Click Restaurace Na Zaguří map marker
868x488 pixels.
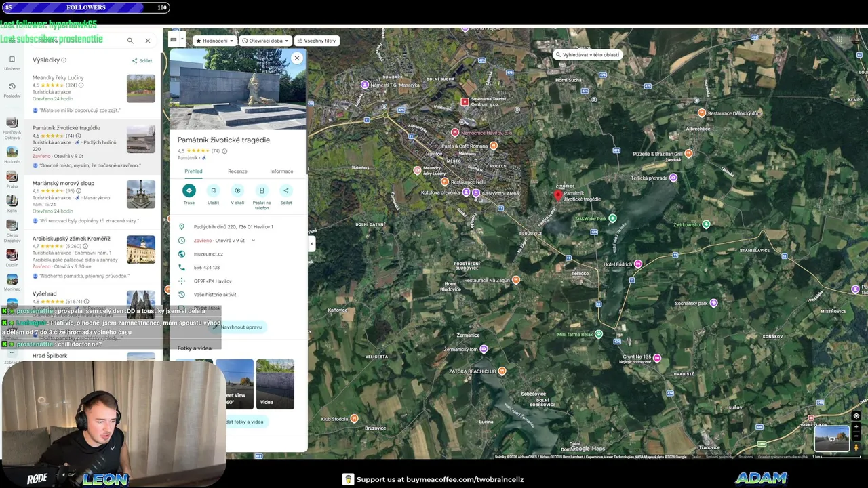(516, 280)
